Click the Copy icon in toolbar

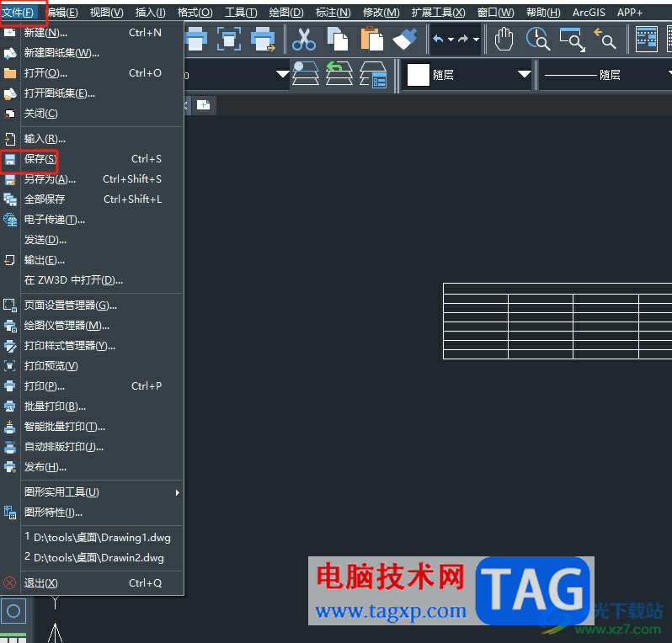click(x=338, y=40)
